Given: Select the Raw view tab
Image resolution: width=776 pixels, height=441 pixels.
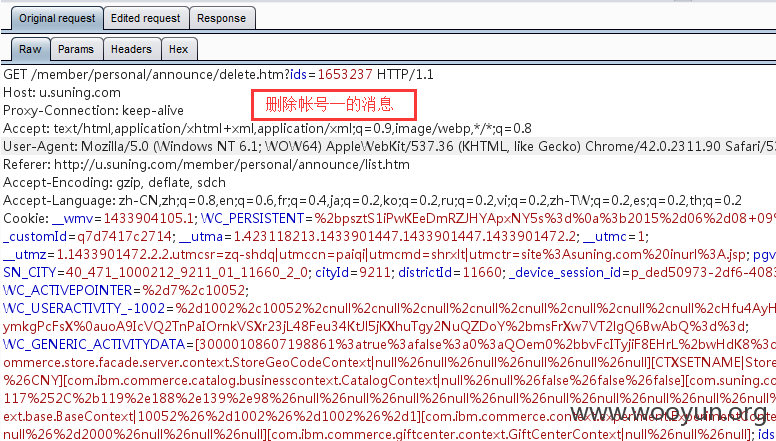Looking at the screenshot, I should point(30,49).
